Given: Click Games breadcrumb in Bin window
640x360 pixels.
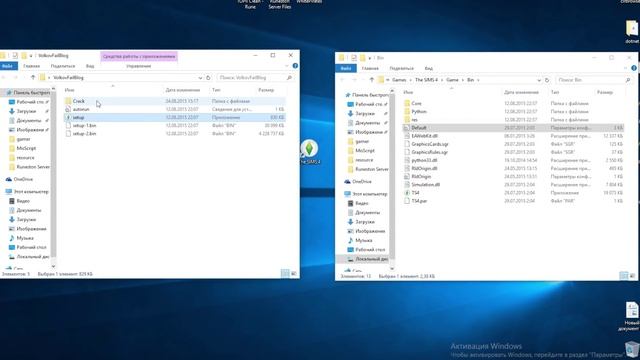Looking at the screenshot, I should pos(399,80).
